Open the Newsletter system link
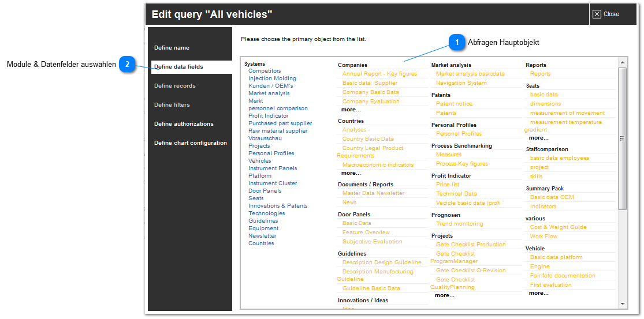This screenshot has height=319, width=644. click(262, 236)
